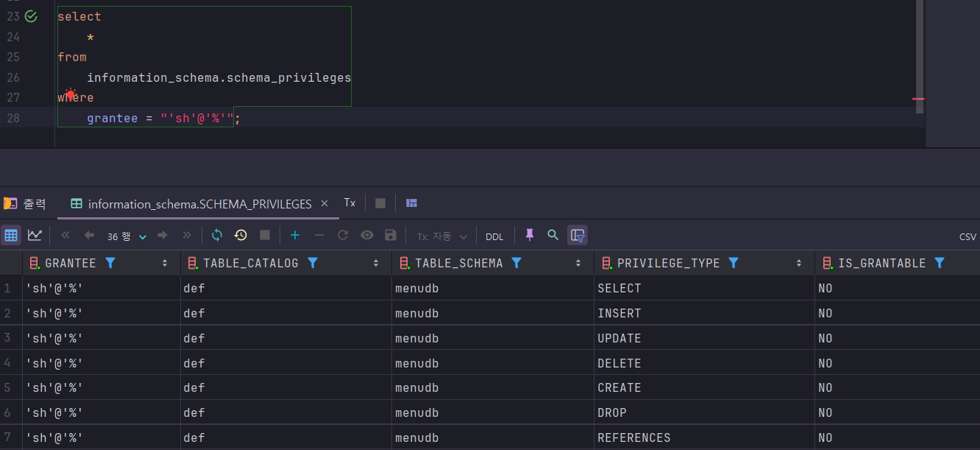Select the information_schema.SCHEMA_PRIVILEGES tab

[199, 204]
